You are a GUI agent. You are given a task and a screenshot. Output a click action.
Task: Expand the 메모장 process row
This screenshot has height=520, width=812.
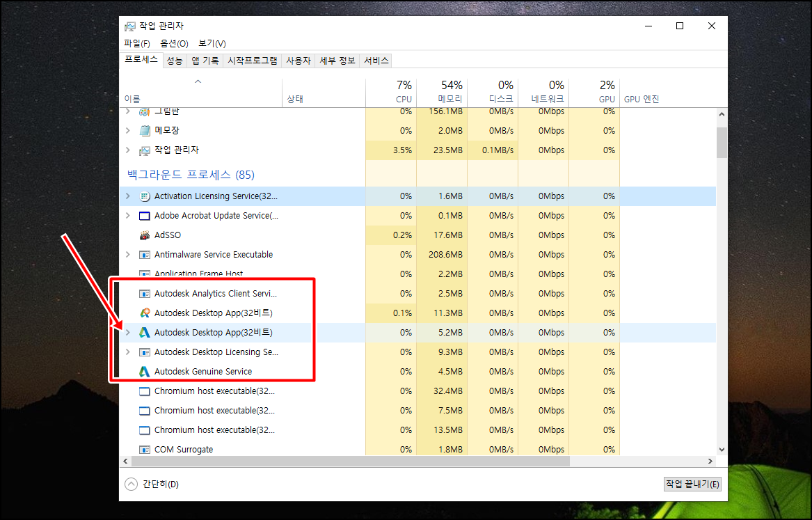tap(128, 130)
